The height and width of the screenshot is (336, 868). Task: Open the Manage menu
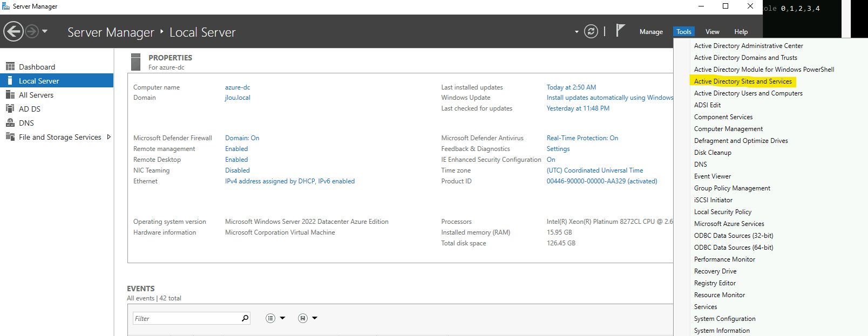pos(651,32)
